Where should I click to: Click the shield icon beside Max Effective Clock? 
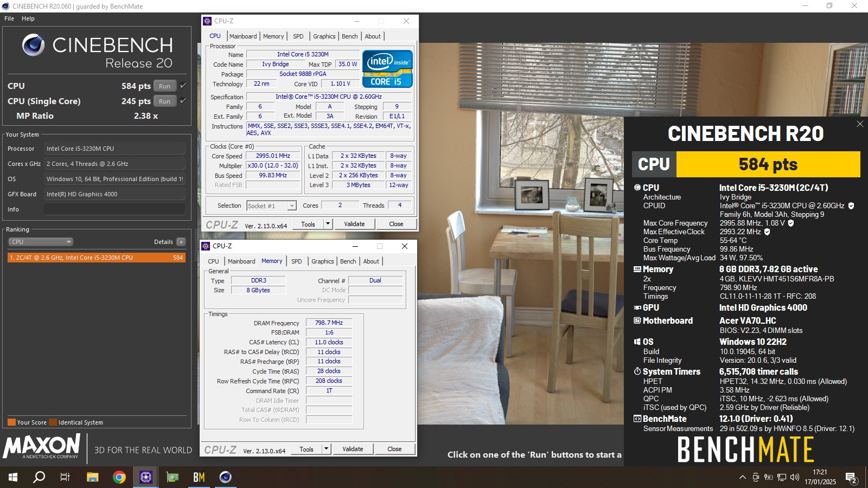click(x=767, y=232)
